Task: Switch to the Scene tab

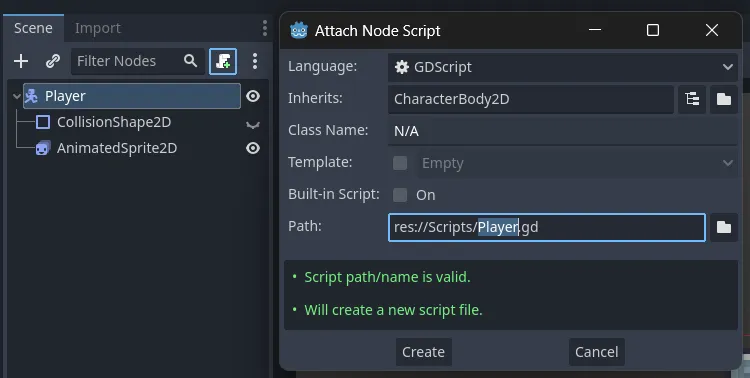Action: [x=33, y=28]
